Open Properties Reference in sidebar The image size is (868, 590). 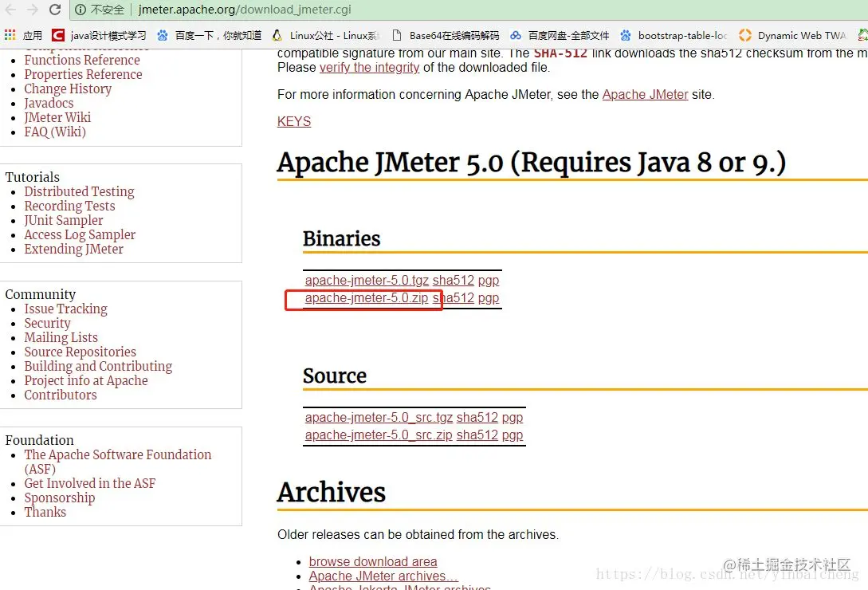pyautogui.click(x=83, y=74)
